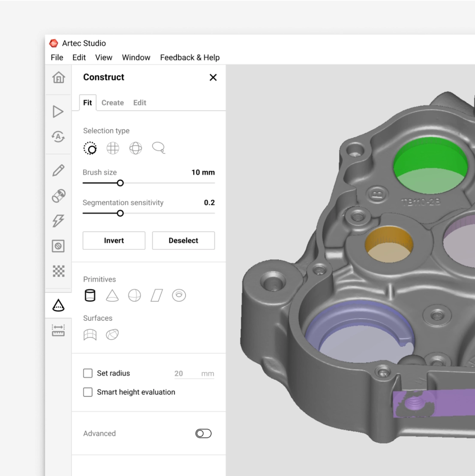The width and height of the screenshot is (475, 476).
Task: Choose the Cone primitive
Action: [112, 296]
